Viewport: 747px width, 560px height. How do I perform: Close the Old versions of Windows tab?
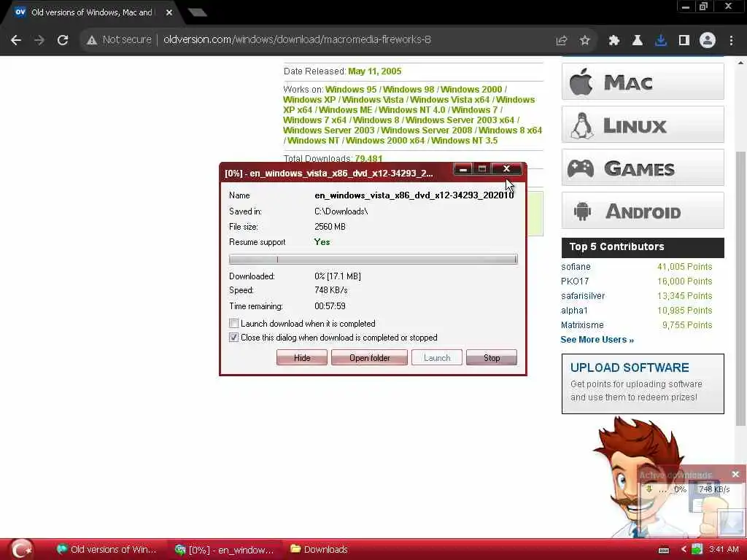coord(169,12)
